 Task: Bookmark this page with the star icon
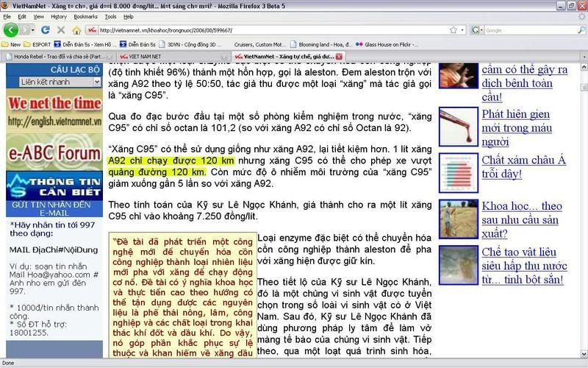pos(453,30)
